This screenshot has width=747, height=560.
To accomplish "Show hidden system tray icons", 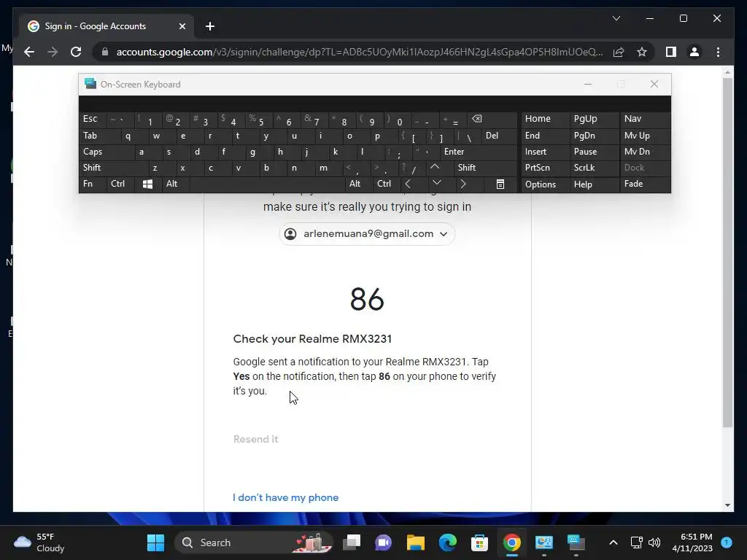I will click(x=614, y=542).
